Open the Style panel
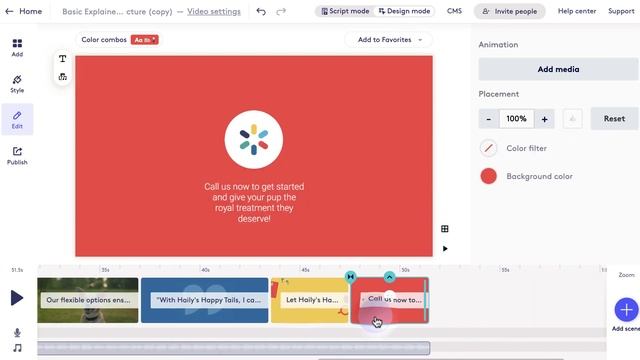The image size is (640, 360). coord(17,84)
